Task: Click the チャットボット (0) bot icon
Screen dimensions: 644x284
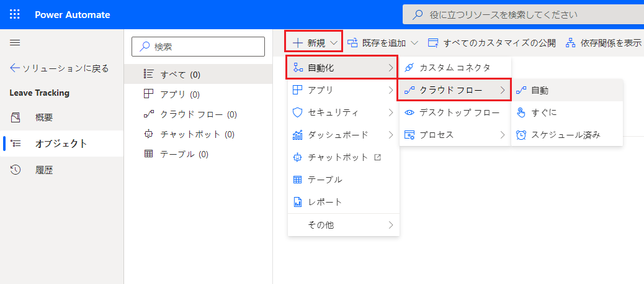Action: coord(148,134)
